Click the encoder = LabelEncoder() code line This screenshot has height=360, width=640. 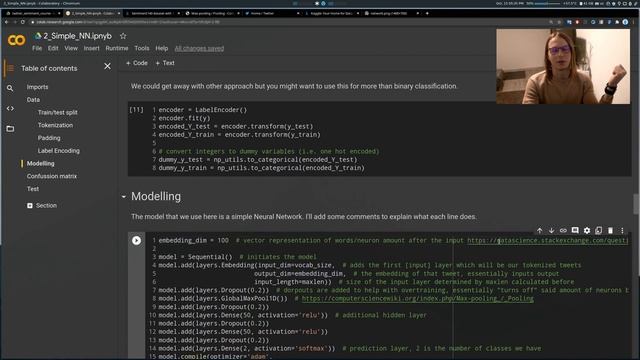203,110
